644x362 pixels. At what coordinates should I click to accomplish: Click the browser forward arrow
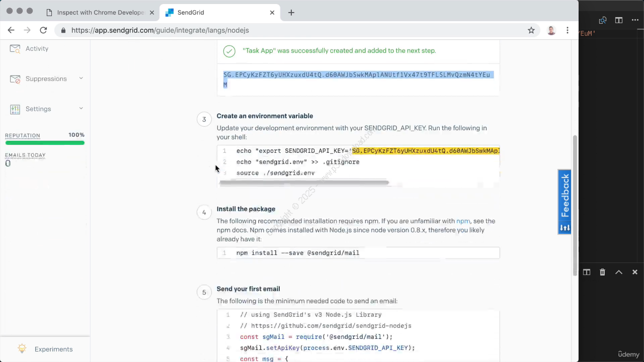click(x=27, y=30)
